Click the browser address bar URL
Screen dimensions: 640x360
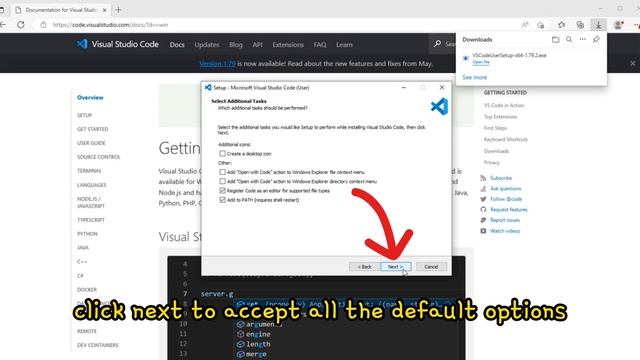click(x=111, y=25)
